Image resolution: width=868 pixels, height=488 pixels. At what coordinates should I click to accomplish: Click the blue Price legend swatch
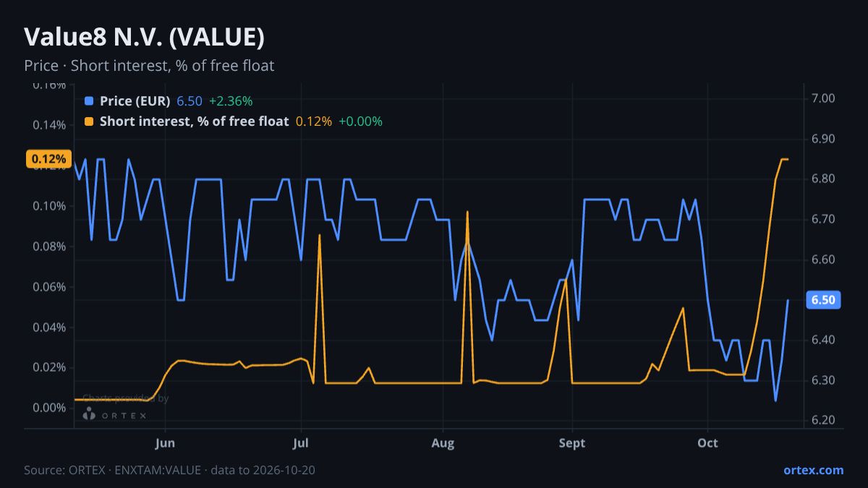click(x=89, y=101)
